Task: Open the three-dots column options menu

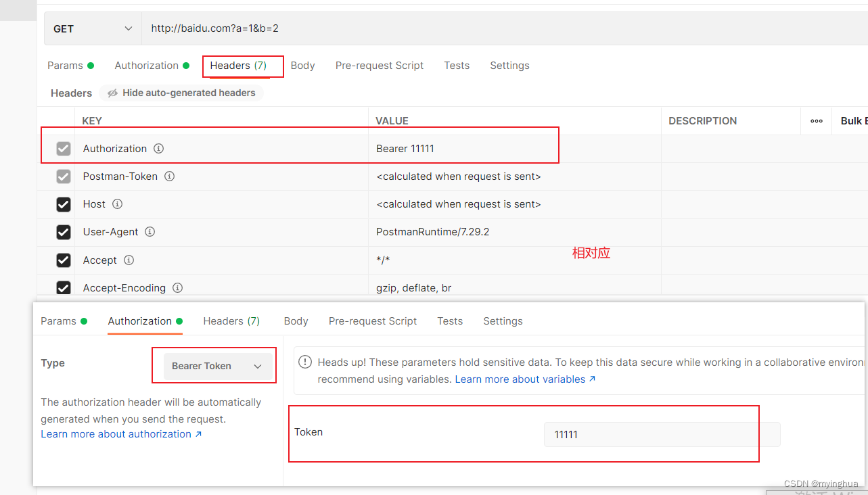Action: pyautogui.click(x=817, y=120)
